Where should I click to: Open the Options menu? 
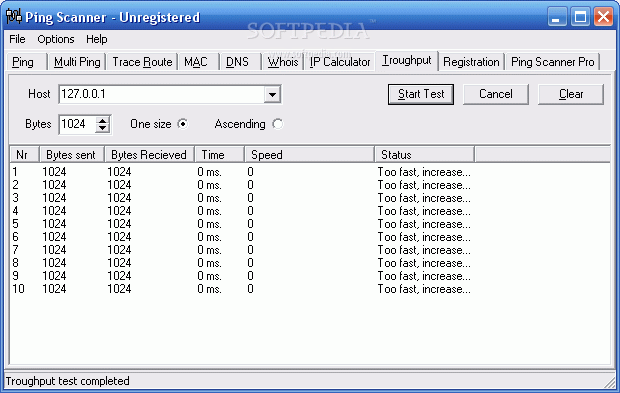[x=56, y=39]
